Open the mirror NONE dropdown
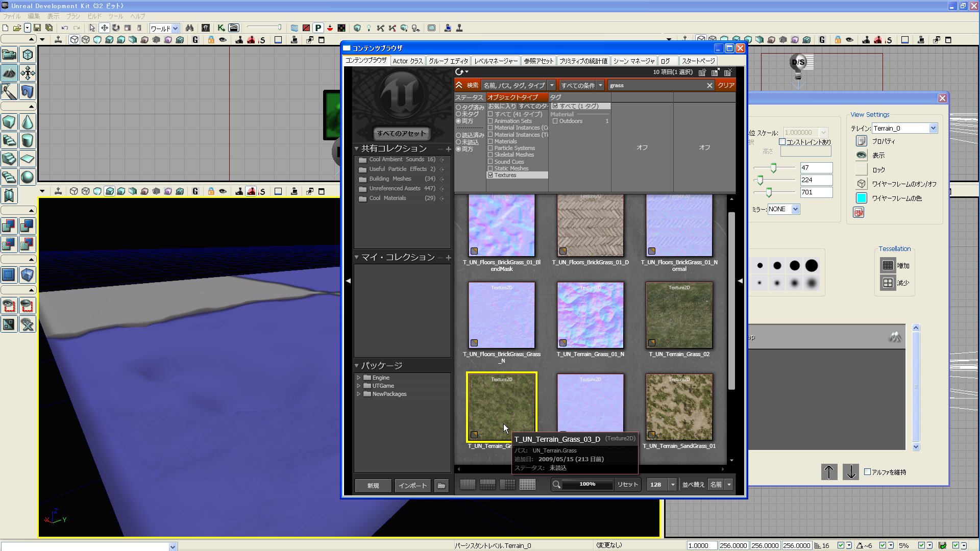The height and width of the screenshot is (551, 980). (x=795, y=209)
